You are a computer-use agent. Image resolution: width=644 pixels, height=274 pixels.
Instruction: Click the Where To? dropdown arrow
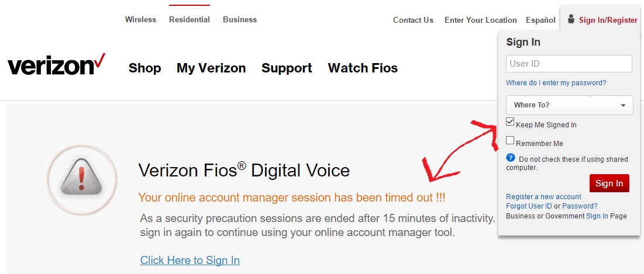[623, 105]
